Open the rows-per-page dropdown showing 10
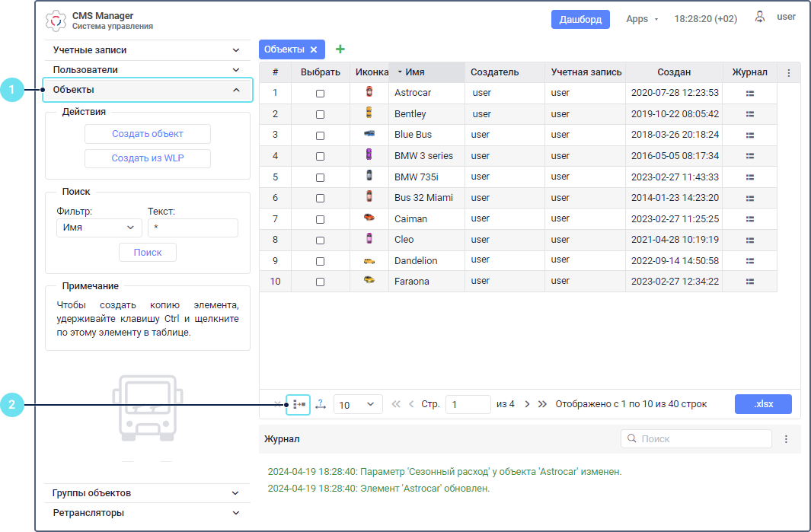This screenshot has width=811, height=532. [358, 405]
